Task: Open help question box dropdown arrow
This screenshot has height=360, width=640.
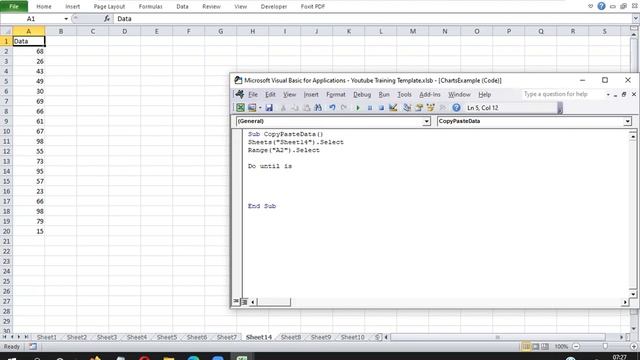Action: tap(608, 94)
